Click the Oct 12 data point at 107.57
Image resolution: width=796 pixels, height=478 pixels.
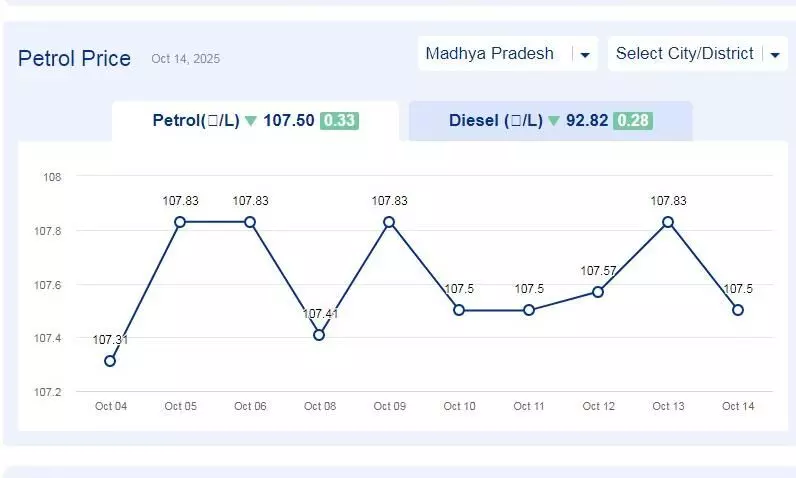pyautogui.click(x=598, y=292)
